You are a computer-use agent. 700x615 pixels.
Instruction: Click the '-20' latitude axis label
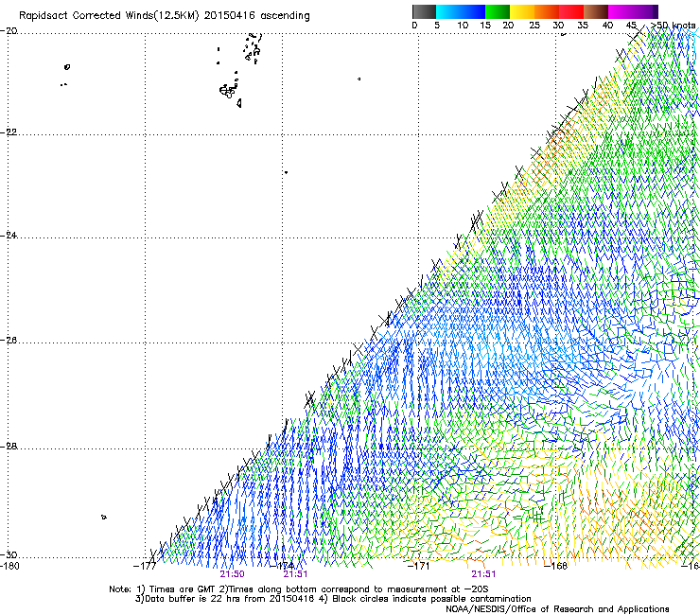(x=9, y=31)
